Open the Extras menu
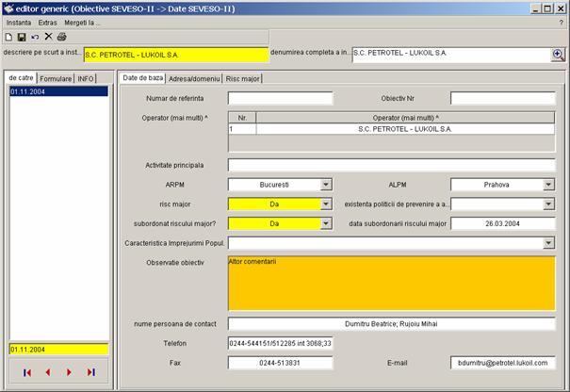 click(47, 21)
